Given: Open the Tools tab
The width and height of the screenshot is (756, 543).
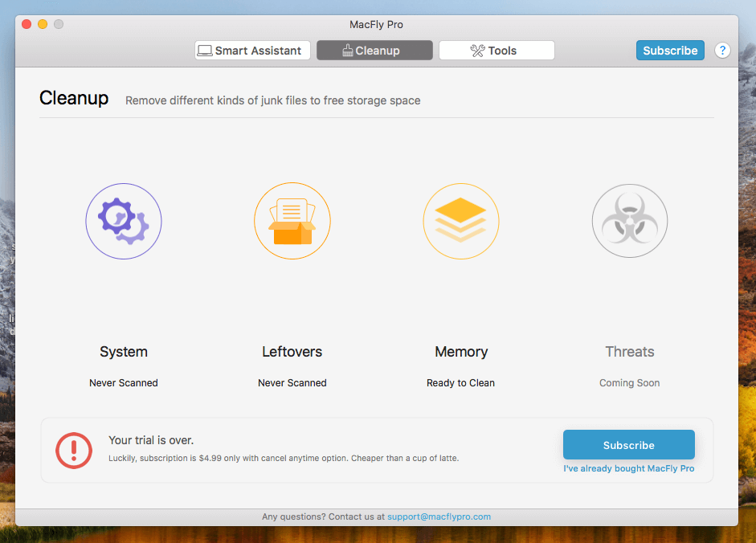Looking at the screenshot, I should point(497,50).
